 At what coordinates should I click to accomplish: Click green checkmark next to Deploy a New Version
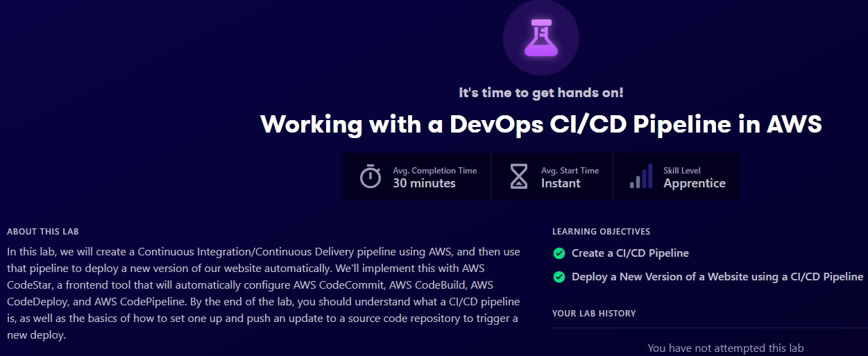(x=559, y=277)
